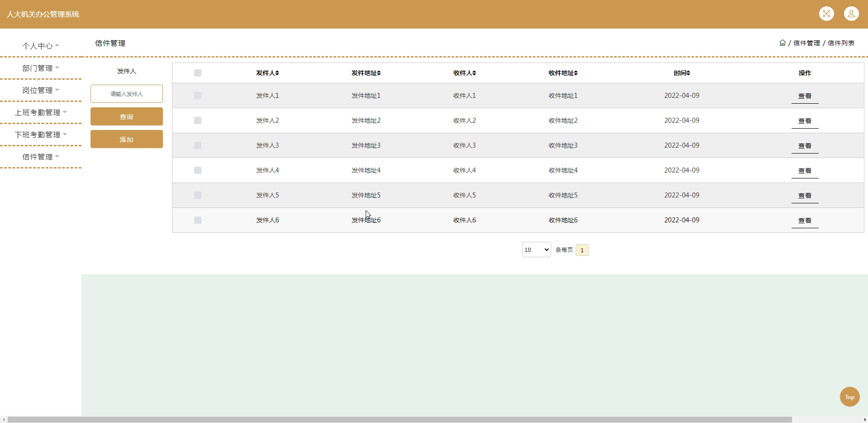Select cell 收件人2
Screen dimensions: 868x423
click(x=465, y=120)
